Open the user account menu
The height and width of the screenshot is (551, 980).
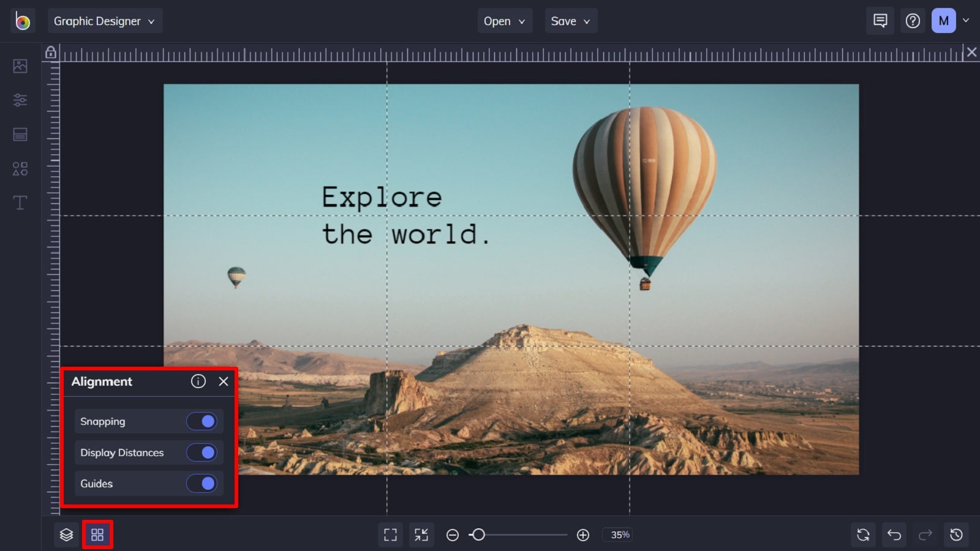(x=948, y=20)
